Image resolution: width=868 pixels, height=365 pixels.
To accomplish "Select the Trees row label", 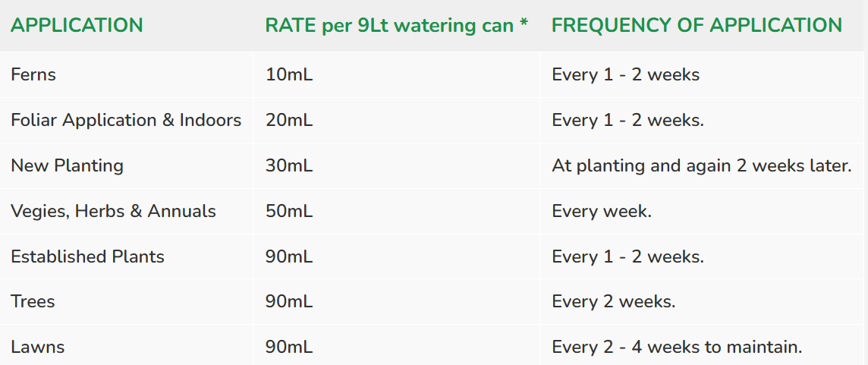I will [33, 302].
